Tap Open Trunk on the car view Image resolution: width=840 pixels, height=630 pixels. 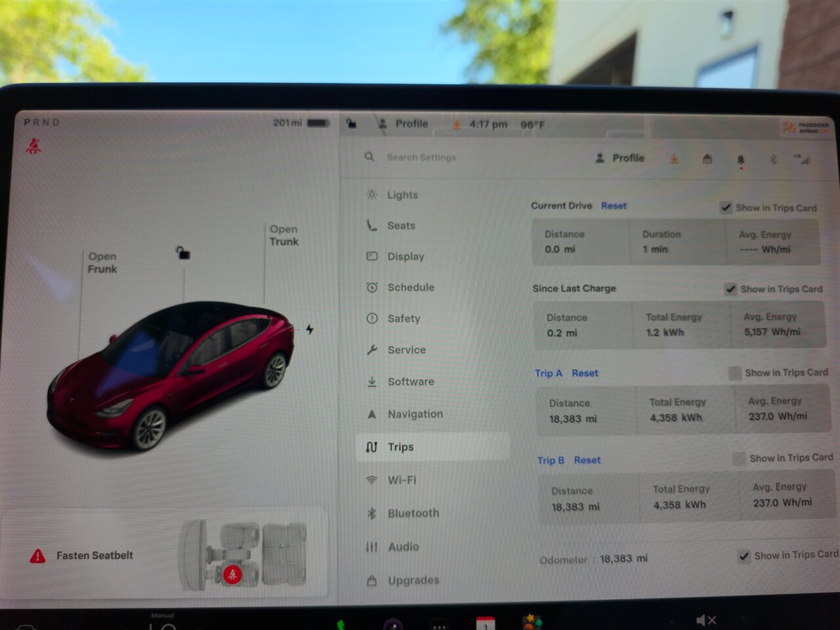(283, 235)
